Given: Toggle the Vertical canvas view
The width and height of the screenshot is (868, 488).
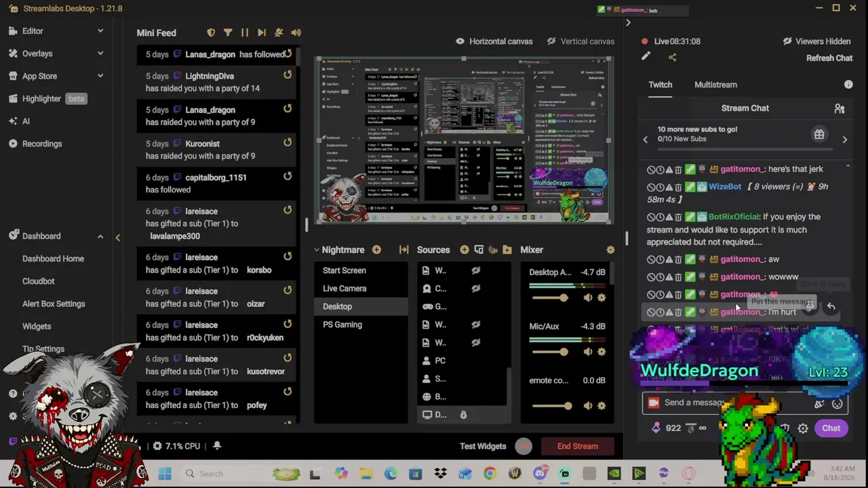Looking at the screenshot, I should pos(580,41).
